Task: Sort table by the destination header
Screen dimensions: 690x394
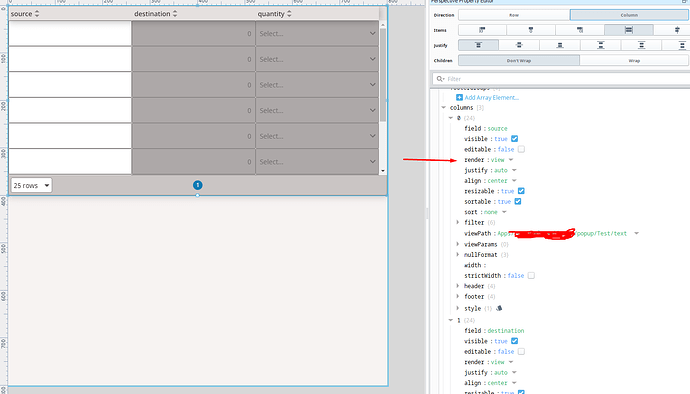Action: tap(152, 14)
